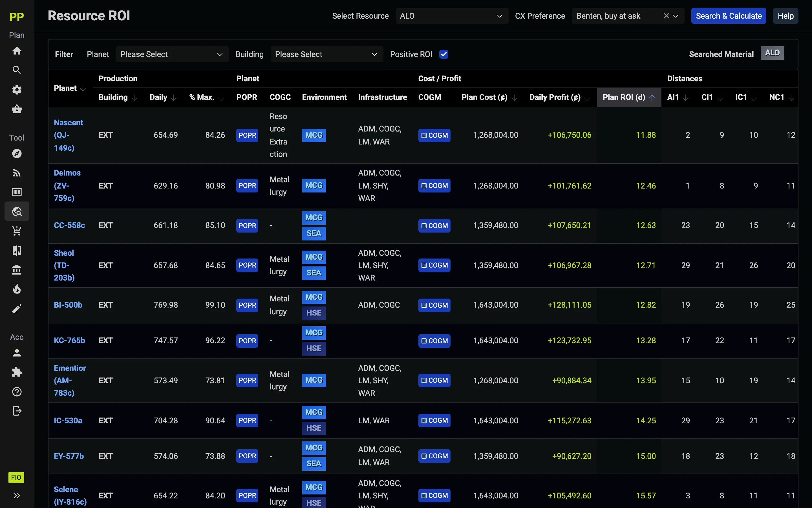
Task: Open the Building filter dropdown
Action: (326, 54)
